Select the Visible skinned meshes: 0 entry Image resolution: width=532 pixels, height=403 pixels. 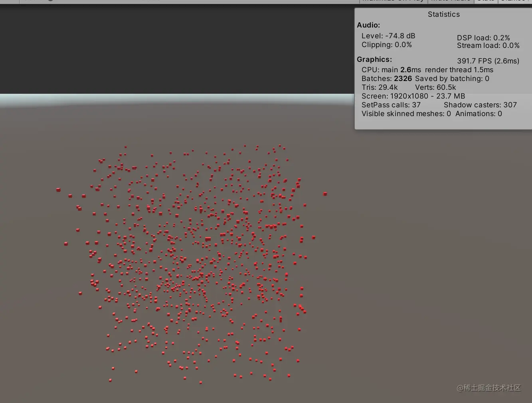(406, 114)
